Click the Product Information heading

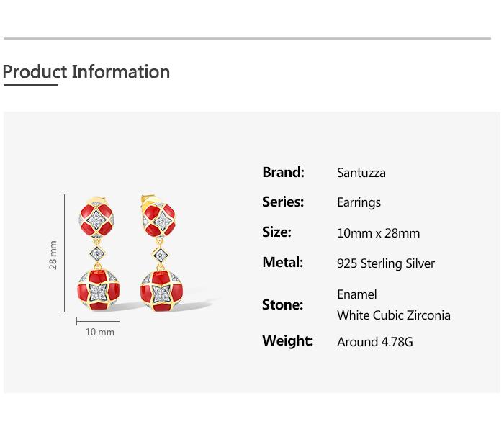pyautogui.click(x=86, y=72)
